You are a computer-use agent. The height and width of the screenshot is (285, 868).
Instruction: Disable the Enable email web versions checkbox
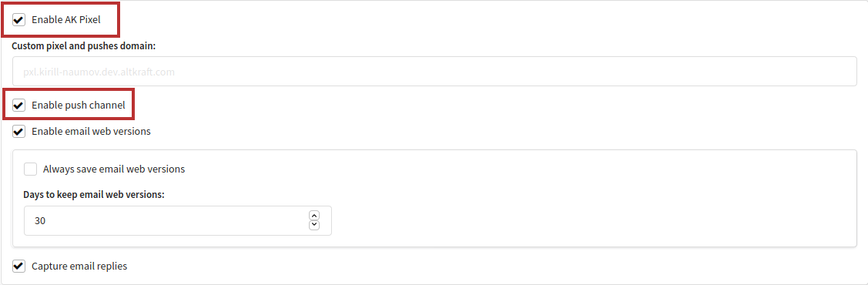18,132
